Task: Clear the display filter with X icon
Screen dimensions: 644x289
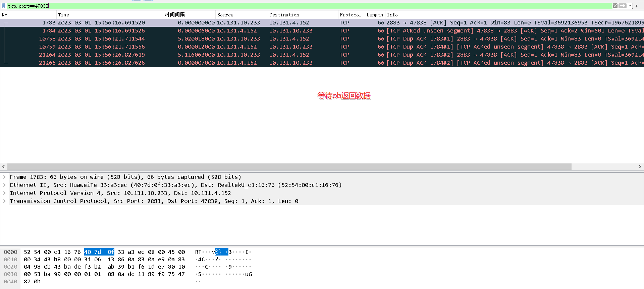Action: (x=615, y=6)
